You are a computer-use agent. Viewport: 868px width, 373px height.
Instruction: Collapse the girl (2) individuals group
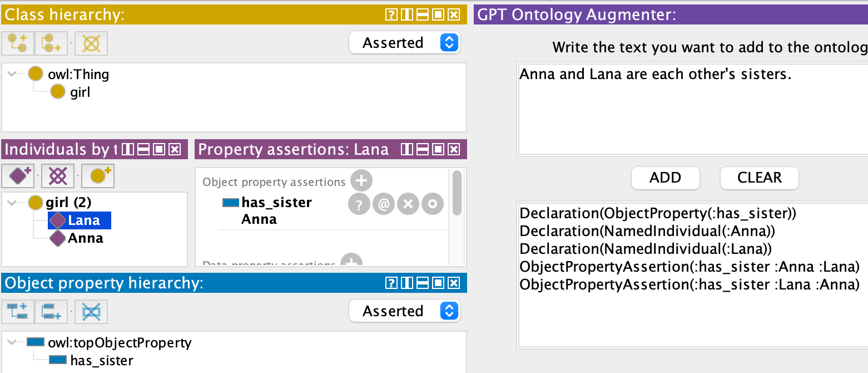pos(12,203)
